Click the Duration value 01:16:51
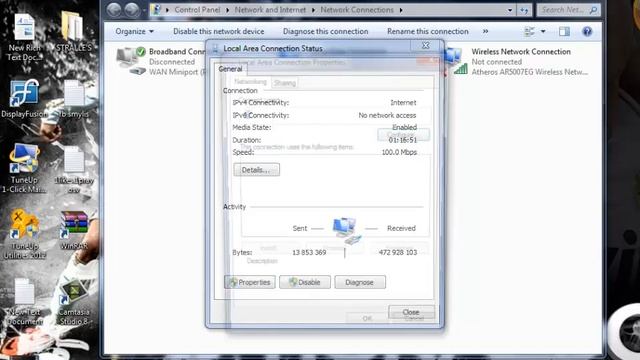 pos(402,140)
